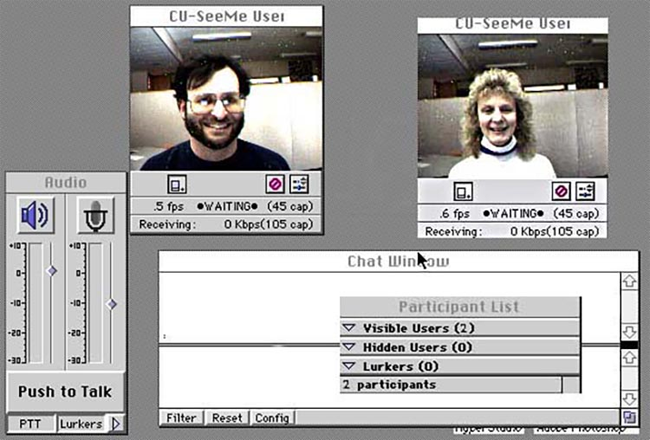Open transmission settings icon under the woman's video
This screenshot has height=440, width=650.
coord(585,191)
